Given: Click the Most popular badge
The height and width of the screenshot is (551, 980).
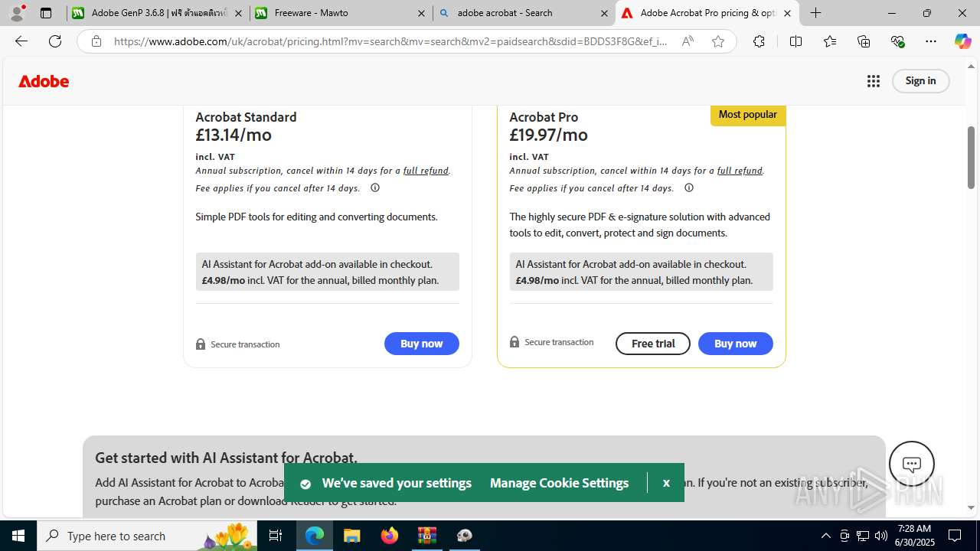Looking at the screenshot, I should [x=748, y=115].
